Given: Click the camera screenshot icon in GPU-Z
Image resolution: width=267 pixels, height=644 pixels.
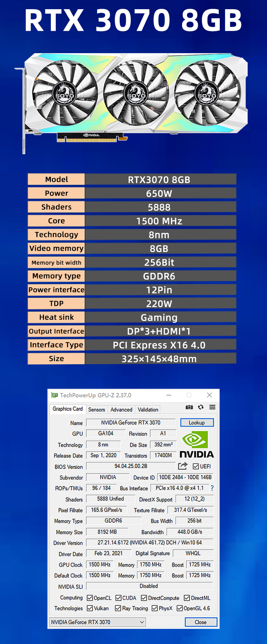Looking at the screenshot, I should pyautogui.click(x=189, y=407).
